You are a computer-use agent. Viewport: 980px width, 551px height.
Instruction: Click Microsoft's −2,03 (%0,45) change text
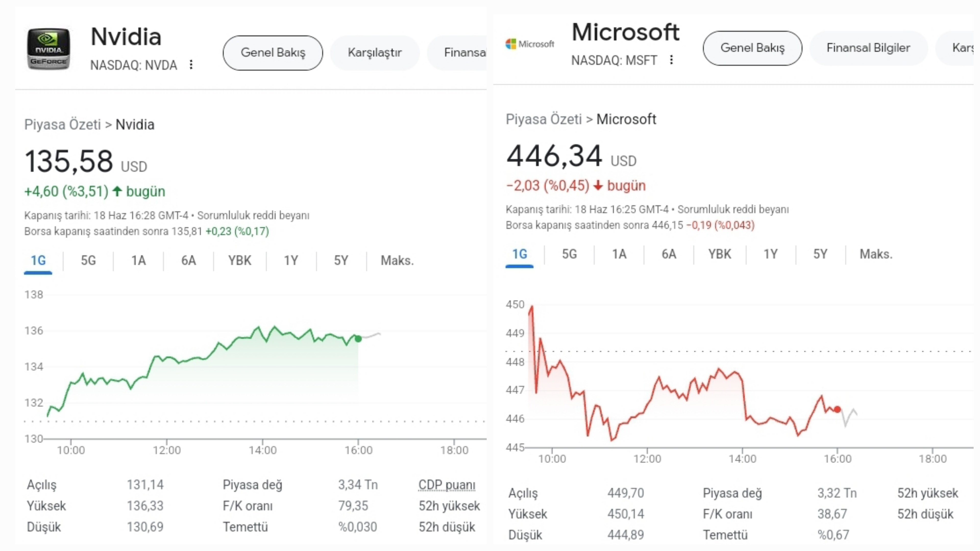[x=548, y=186]
